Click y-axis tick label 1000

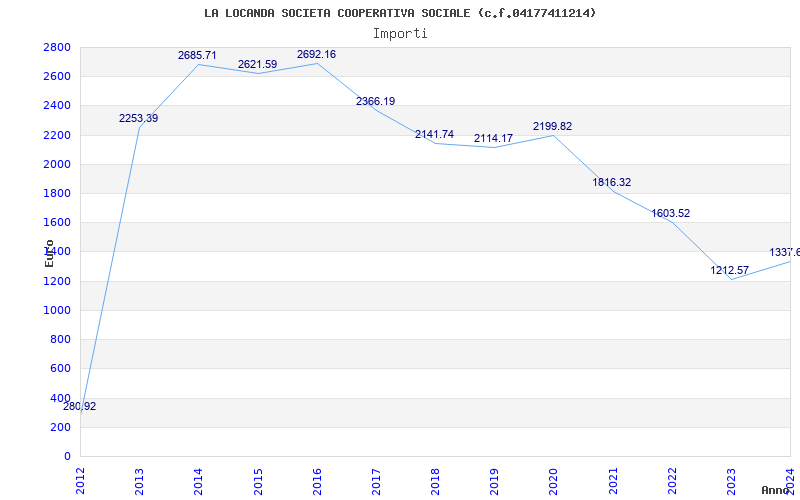[x=57, y=310]
